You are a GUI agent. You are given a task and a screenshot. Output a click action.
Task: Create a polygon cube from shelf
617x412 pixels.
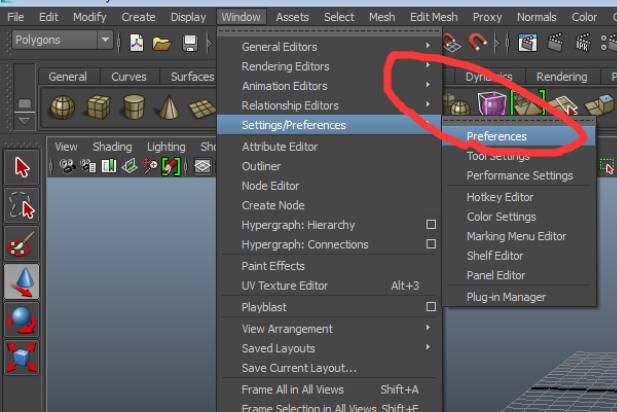click(98, 107)
